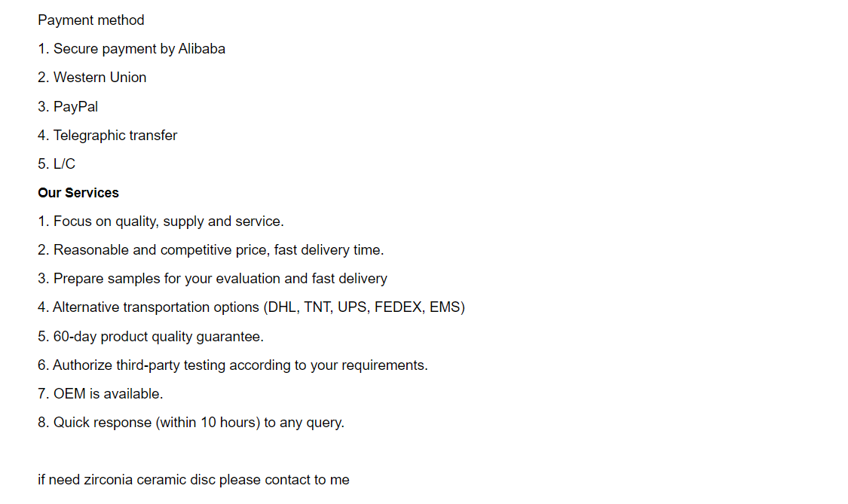Screen dimensions: 848x504
Task: Click the "Secure payment by Alibaba" line
Action: 132,49
